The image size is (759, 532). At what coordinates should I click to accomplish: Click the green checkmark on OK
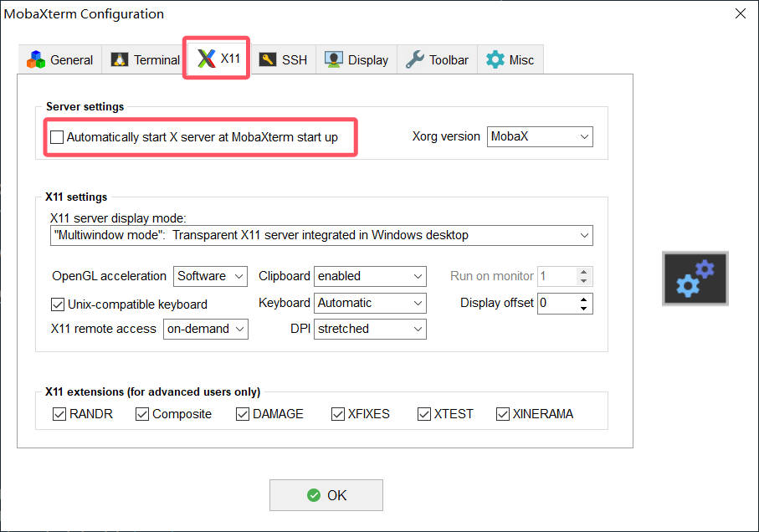coord(314,495)
